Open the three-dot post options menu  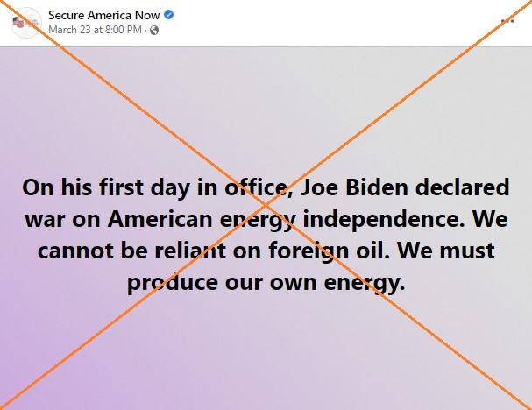tap(507, 21)
